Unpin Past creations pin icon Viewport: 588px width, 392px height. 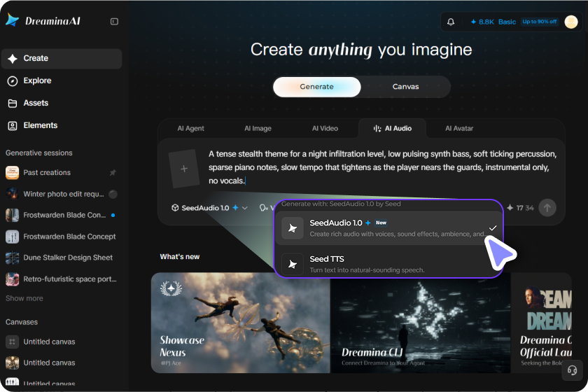(113, 173)
